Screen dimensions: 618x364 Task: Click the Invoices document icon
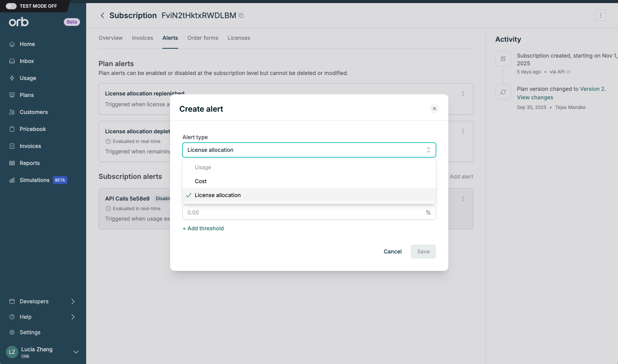(x=12, y=146)
